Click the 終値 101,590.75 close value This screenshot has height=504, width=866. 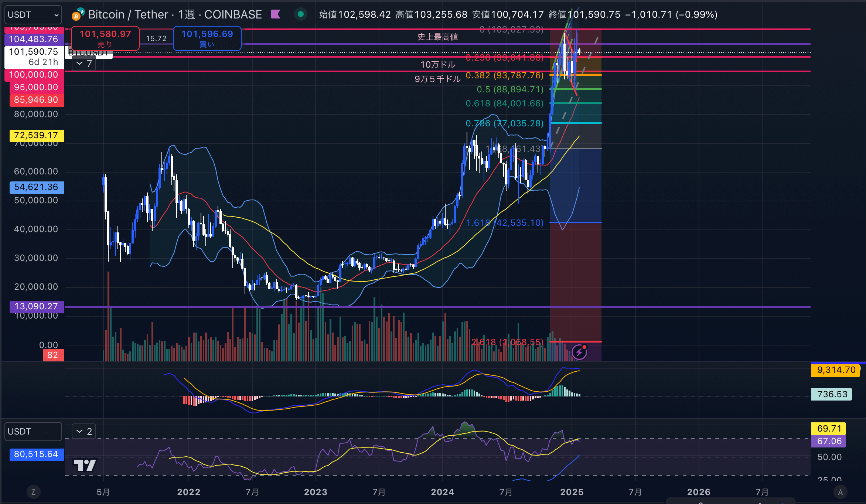(x=584, y=14)
